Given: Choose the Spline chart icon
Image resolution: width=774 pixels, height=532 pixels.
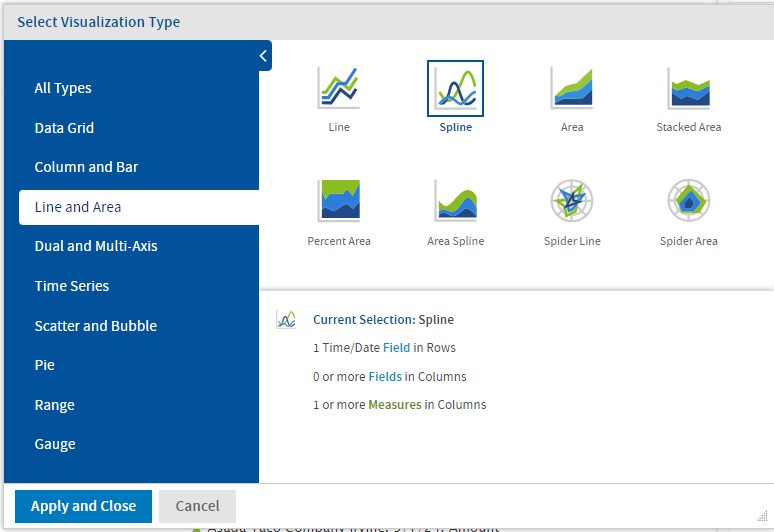Looking at the screenshot, I should pos(455,88).
